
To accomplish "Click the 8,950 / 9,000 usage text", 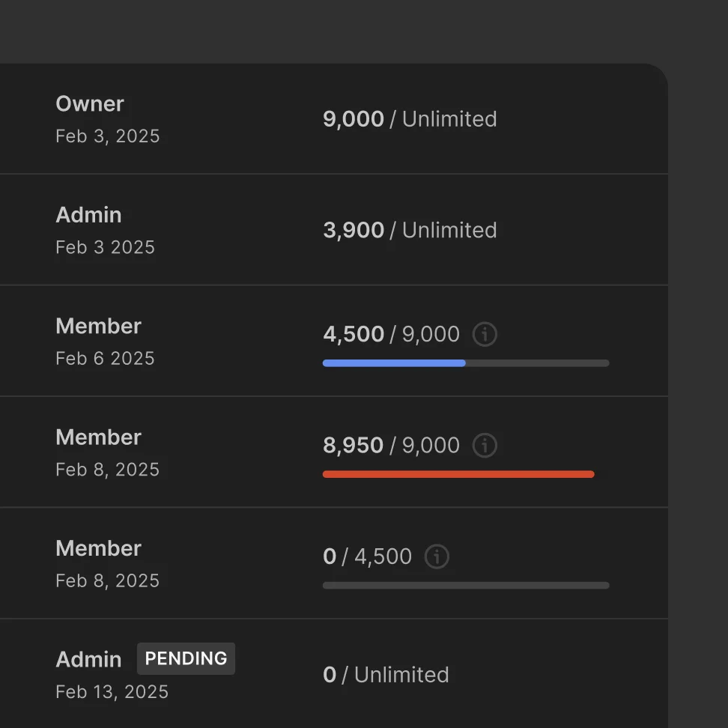I will 391,446.
